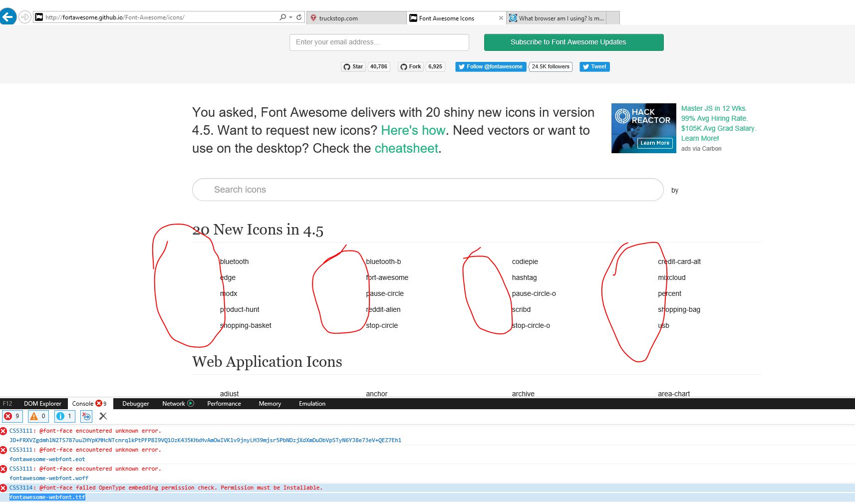Click Follow @fontawesome Twitter button

pos(491,67)
